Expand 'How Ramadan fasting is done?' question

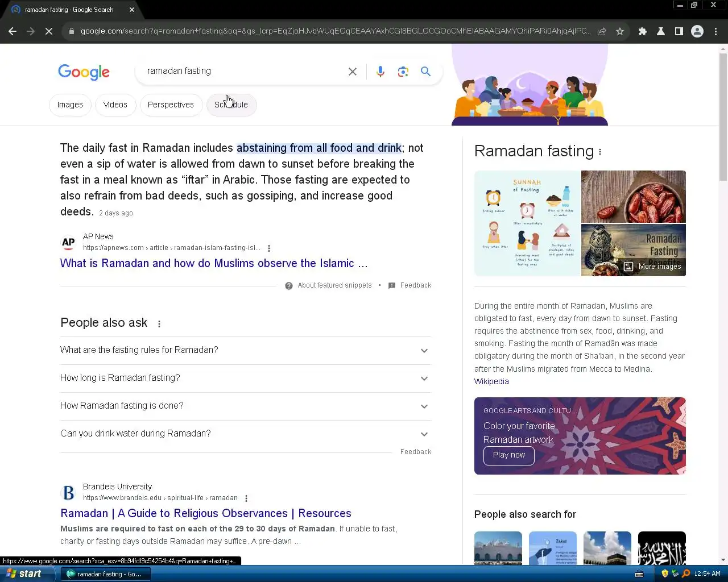pos(246,406)
